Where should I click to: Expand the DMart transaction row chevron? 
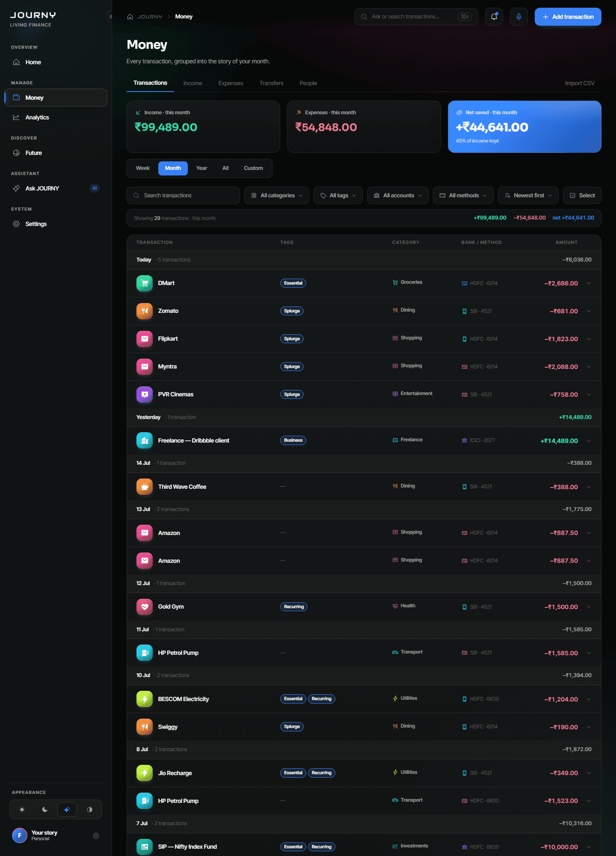coord(589,283)
